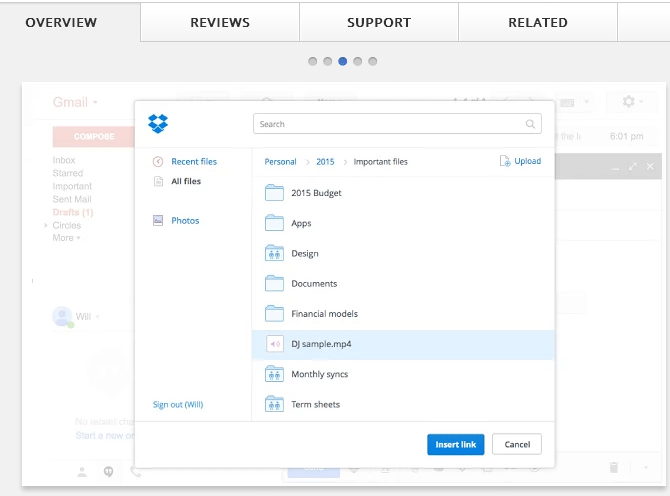670x496 pixels.
Task: Click the search magnifier icon
Action: tap(530, 124)
